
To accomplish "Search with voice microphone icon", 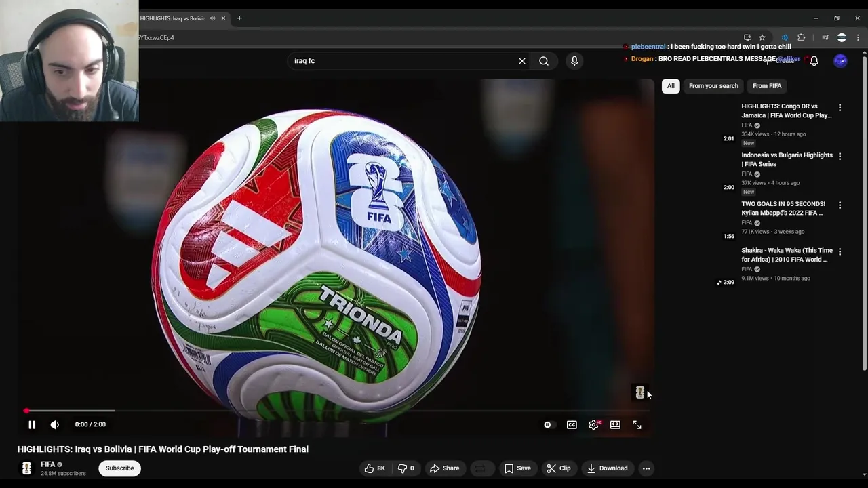I will point(574,61).
